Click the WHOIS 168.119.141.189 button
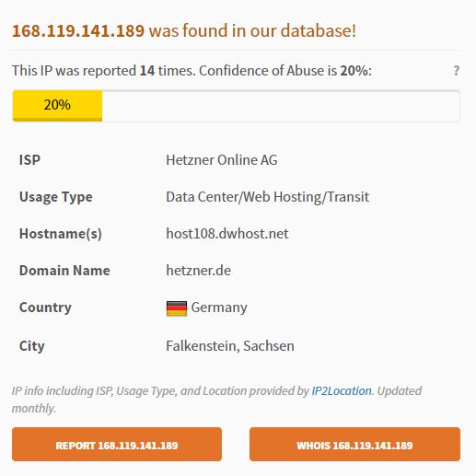 [354, 444]
